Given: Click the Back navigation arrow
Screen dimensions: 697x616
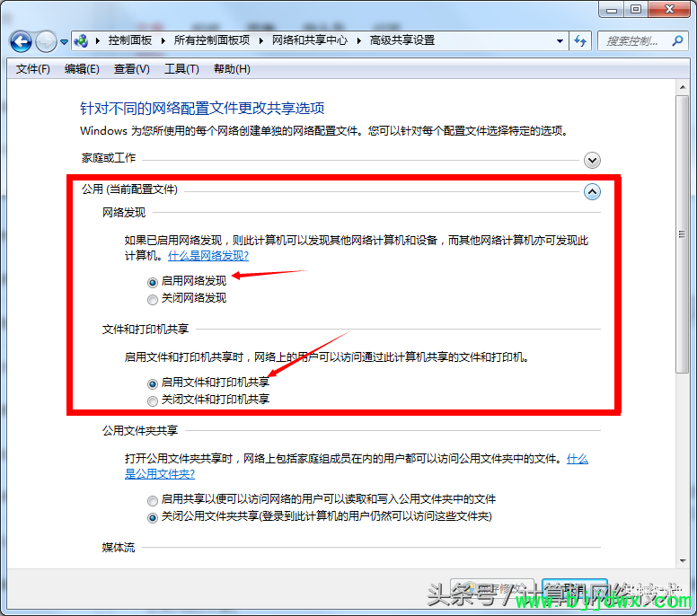Looking at the screenshot, I should (x=21, y=42).
